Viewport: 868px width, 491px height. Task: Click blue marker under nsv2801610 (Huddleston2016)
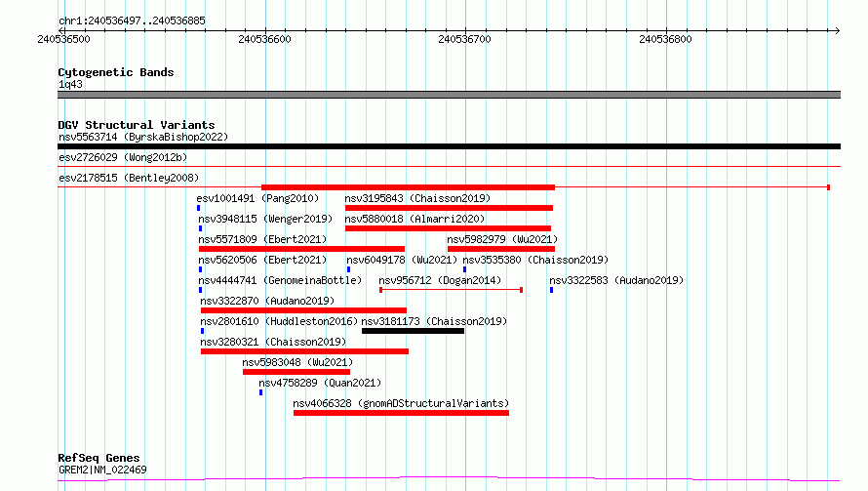pyautogui.click(x=202, y=331)
